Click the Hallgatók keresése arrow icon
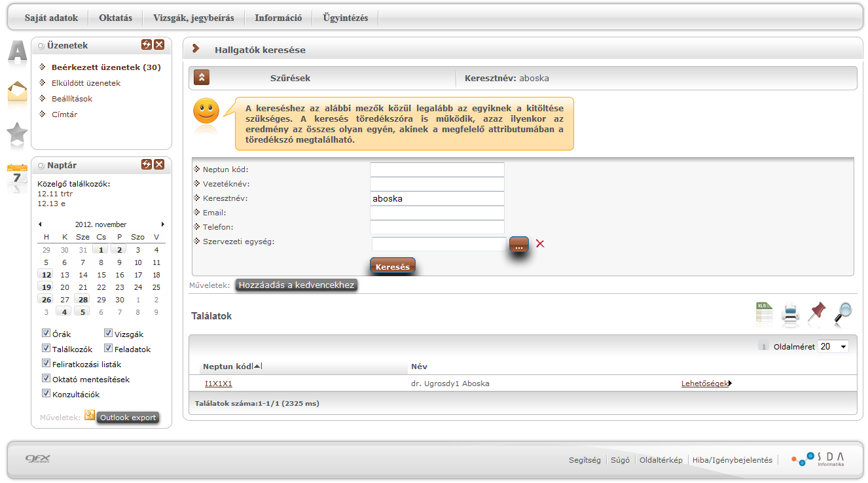 coord(196,48)
